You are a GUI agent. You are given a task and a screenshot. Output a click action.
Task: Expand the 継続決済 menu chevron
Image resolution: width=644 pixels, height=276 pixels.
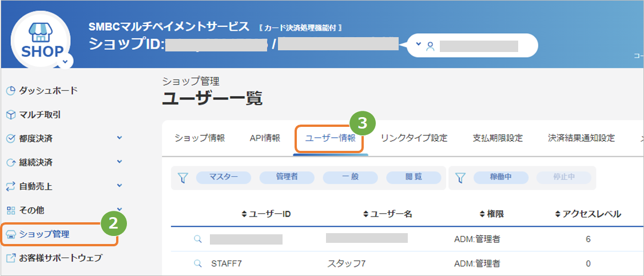pyautogui.click(x=120, y=162)
